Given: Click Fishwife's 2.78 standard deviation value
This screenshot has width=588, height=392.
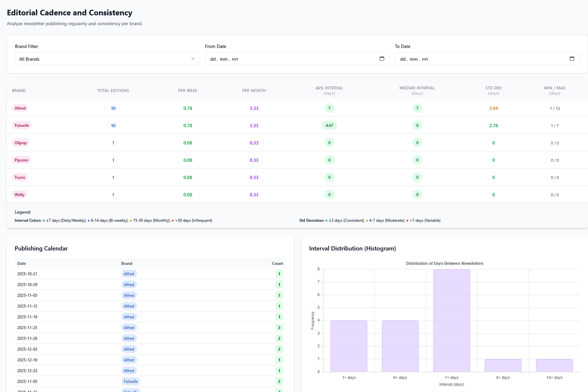Looking at the screenshot, I should click(493, 126).
